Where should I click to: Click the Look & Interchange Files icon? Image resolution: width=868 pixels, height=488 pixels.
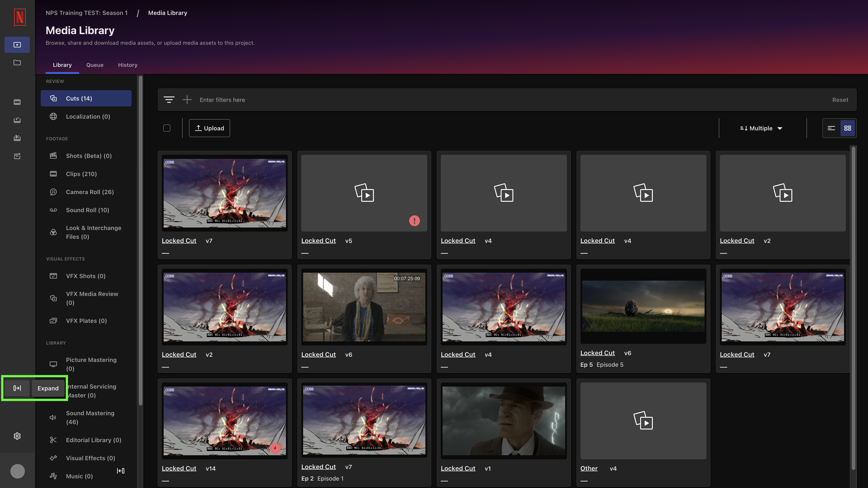click(53, 232)
